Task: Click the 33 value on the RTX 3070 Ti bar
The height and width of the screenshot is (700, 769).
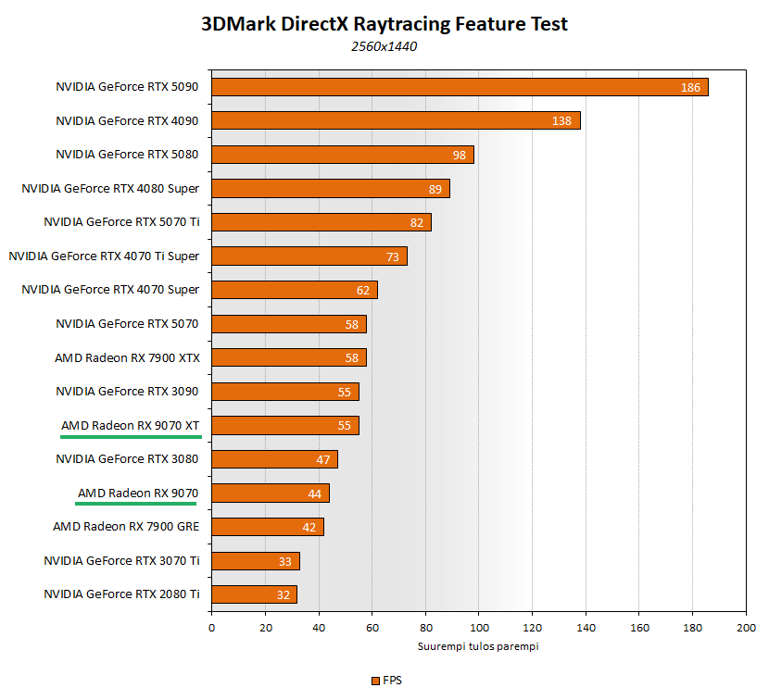Action: 285,562
